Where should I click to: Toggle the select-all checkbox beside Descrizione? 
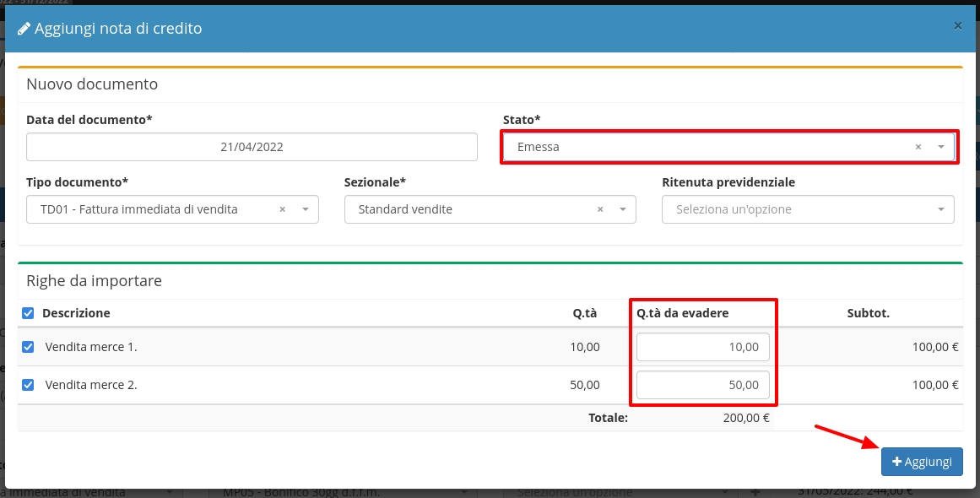point(28,313)
